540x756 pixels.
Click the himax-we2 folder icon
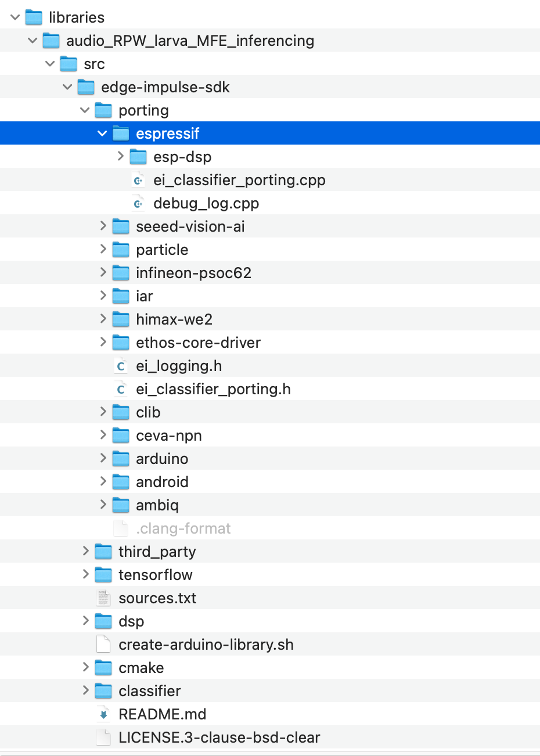(121, 319)
